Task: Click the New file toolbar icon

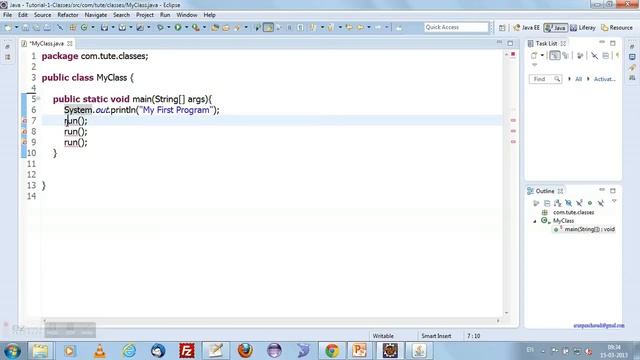Action: (x=8, y=27)
